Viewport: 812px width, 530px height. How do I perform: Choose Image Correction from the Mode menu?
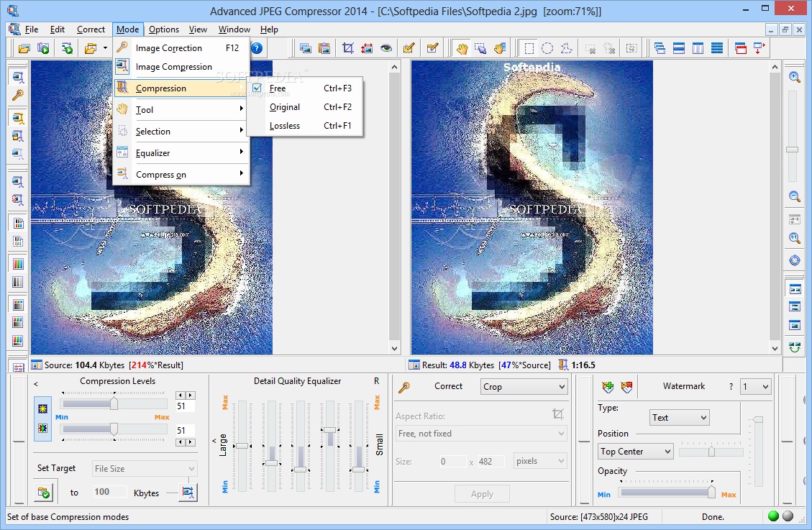tap(181, 47)
